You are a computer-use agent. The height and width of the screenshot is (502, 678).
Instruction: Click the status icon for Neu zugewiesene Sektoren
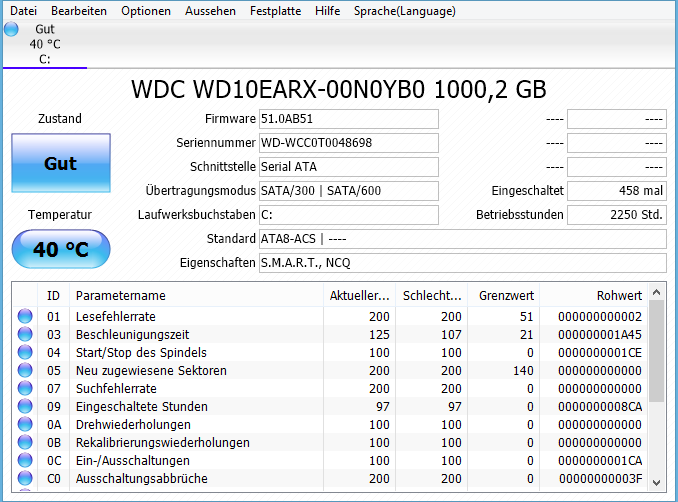coord(25,371)
